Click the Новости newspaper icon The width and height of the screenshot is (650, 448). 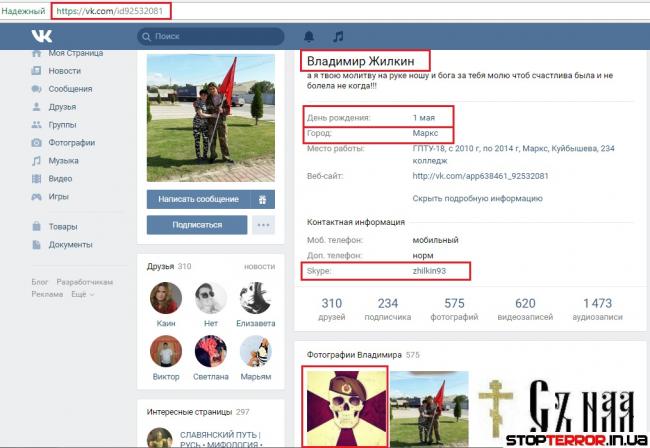coord(36,71)
